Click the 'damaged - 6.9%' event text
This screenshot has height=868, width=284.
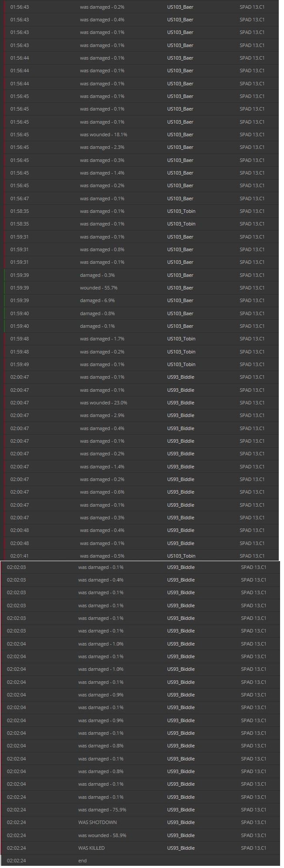point(97,300)
